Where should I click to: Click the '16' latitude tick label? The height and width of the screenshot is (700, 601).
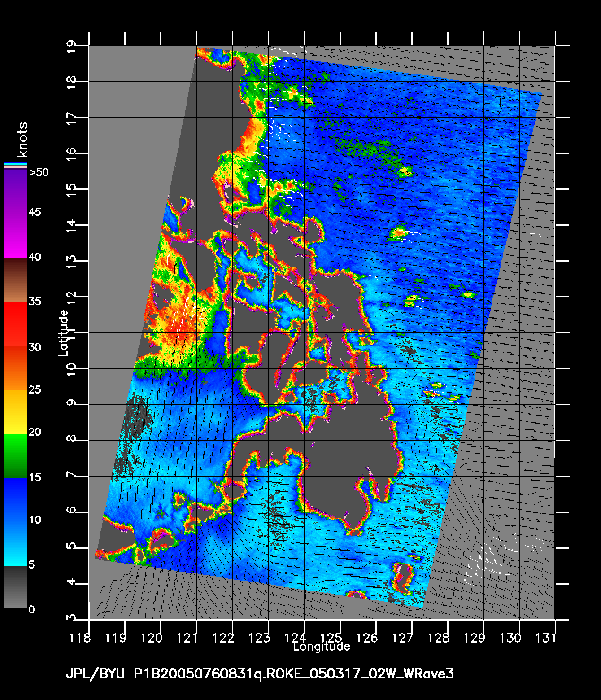tap(71, 154)
